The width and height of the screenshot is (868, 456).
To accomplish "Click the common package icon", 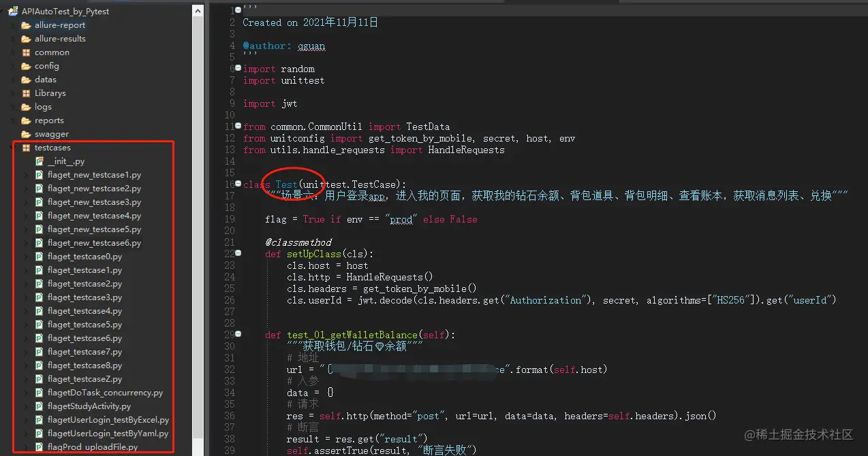I will 26,52.
